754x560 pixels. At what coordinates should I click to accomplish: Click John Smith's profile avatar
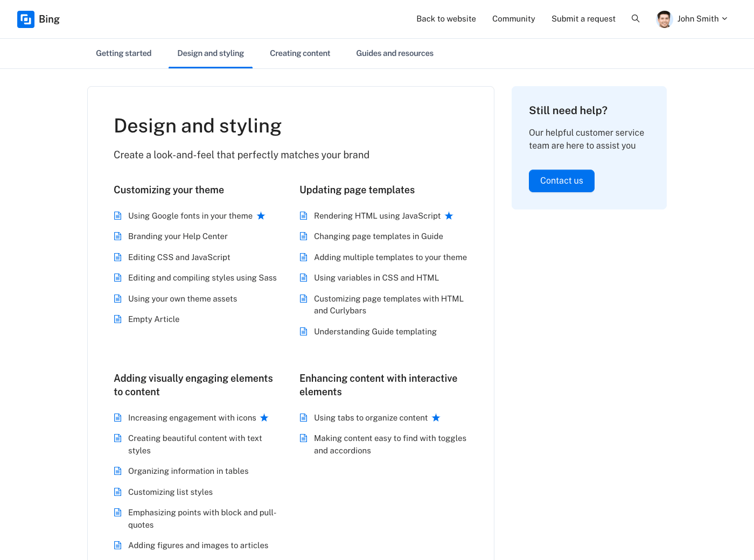tap(665, 19)
